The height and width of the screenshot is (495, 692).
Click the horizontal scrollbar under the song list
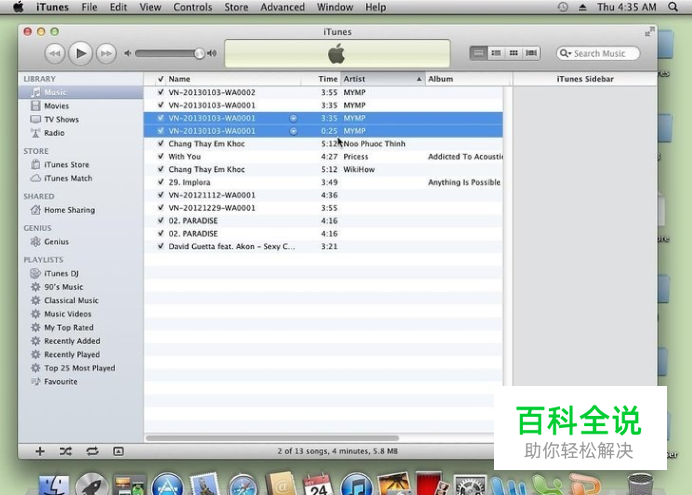click(x=272, y=438)
